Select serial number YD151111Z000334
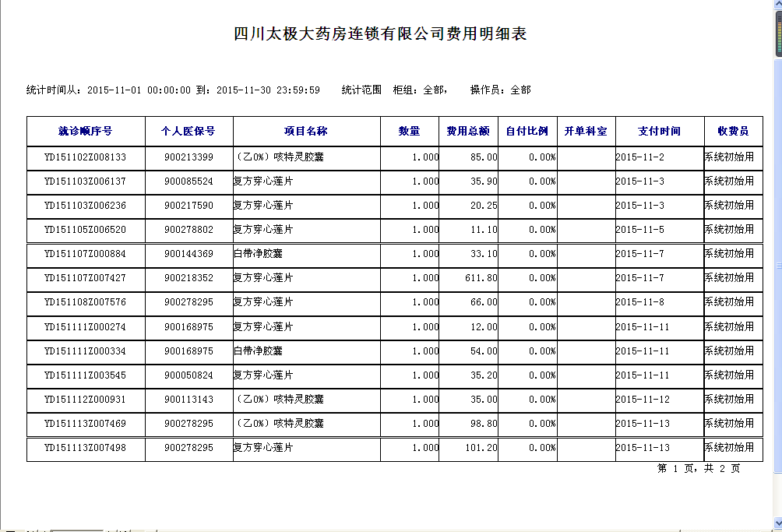This screenshot has width=782, height=532. click(x=85, y=351)
